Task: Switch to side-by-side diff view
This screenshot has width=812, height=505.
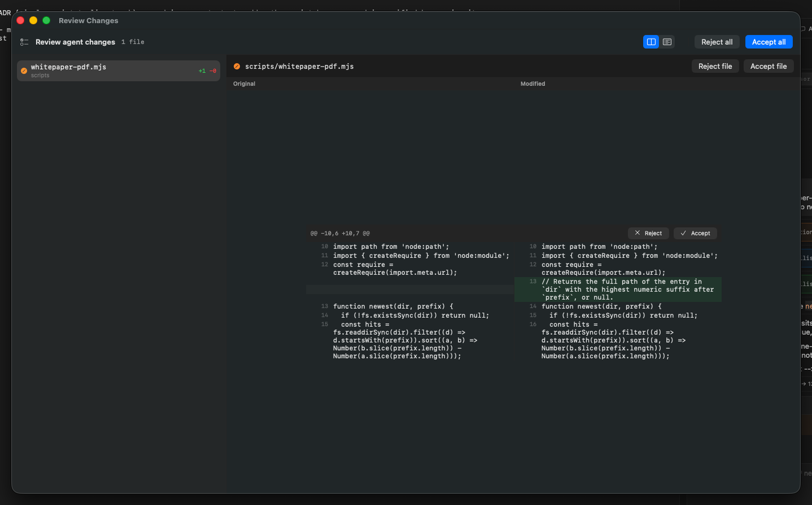Action: point(651,42)
